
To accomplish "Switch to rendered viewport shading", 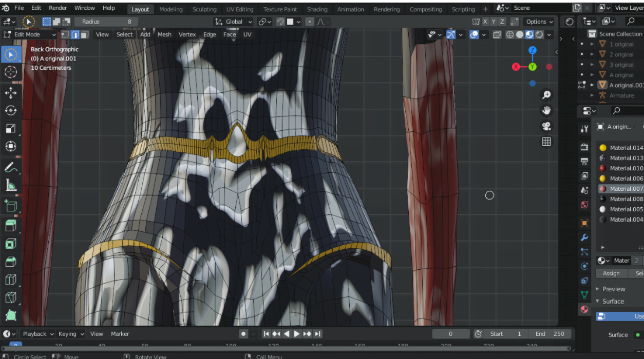I will pos(539,34).
